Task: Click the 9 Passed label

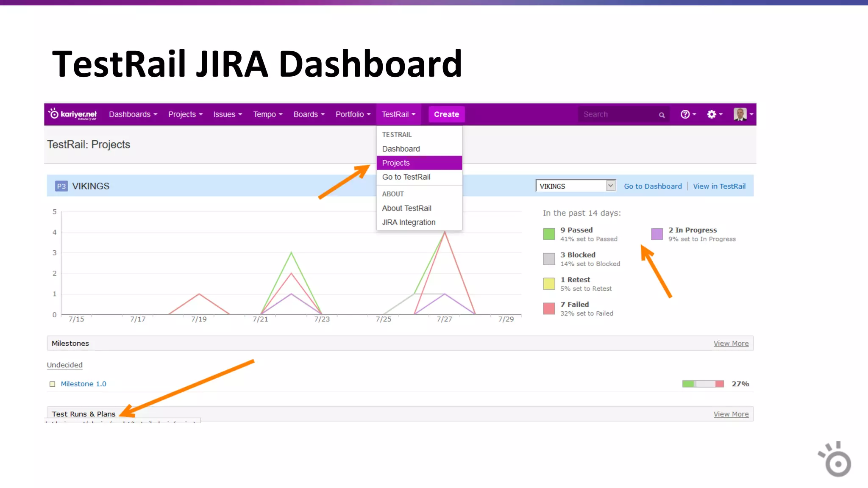Action: click(576, 230)
